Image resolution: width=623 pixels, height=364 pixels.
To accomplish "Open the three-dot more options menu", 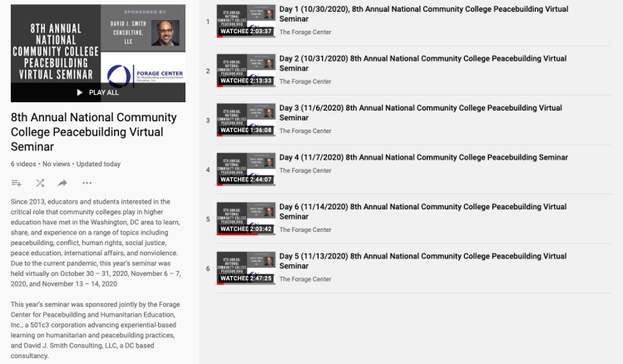I will (87, 183).
